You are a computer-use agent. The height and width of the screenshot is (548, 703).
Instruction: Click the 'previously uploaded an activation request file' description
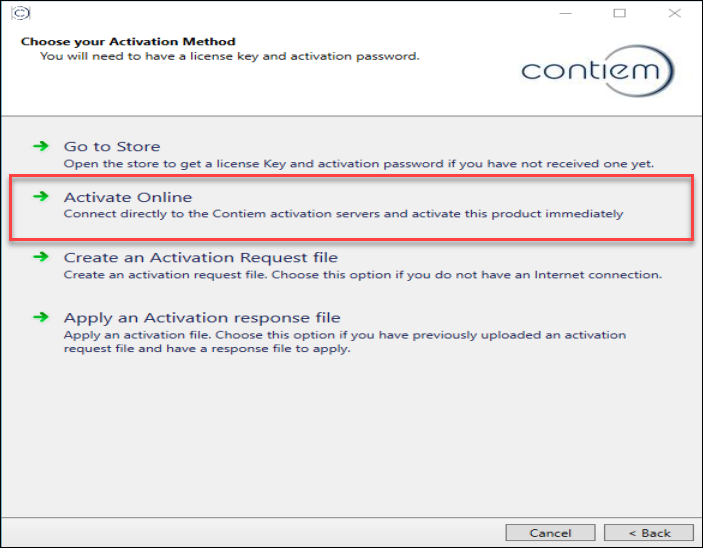[x=345, y=342]
